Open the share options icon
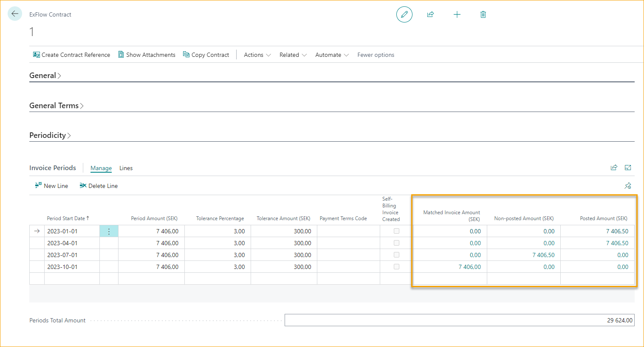 [x=430, y=14]
